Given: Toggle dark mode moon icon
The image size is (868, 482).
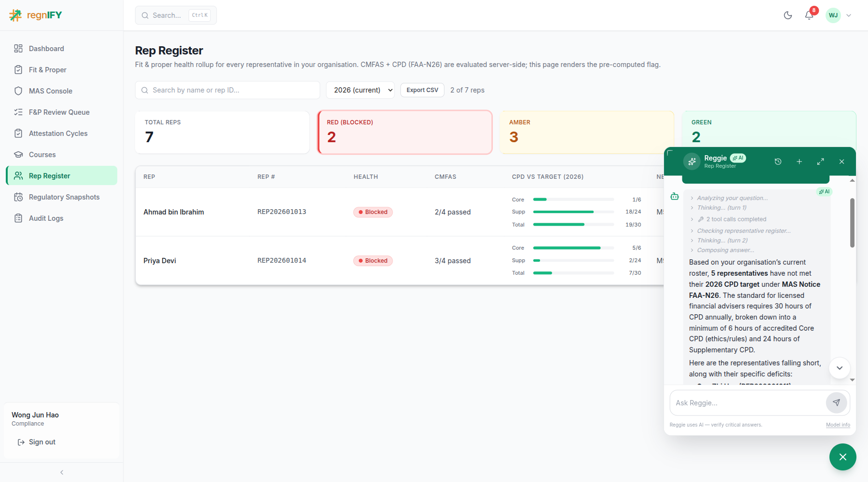Looking at the screenshot, I should 788,15.
